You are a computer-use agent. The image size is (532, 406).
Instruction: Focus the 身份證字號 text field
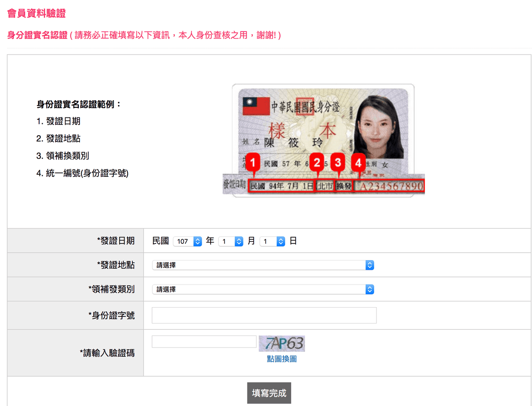[264, 316]
